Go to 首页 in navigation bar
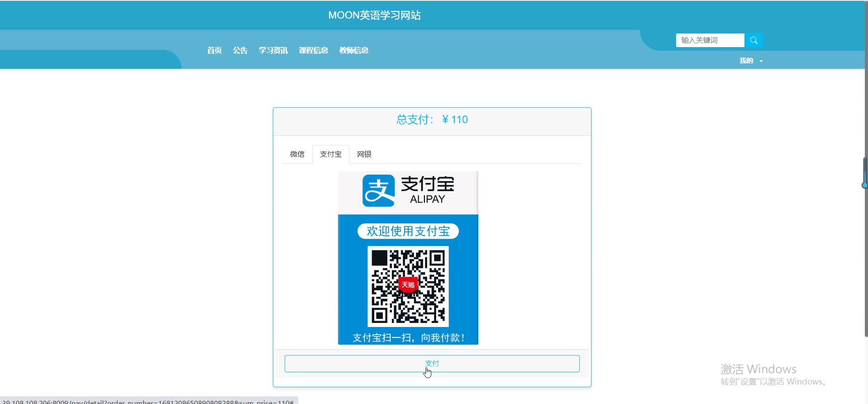868x404 pixels. [215, 50]
